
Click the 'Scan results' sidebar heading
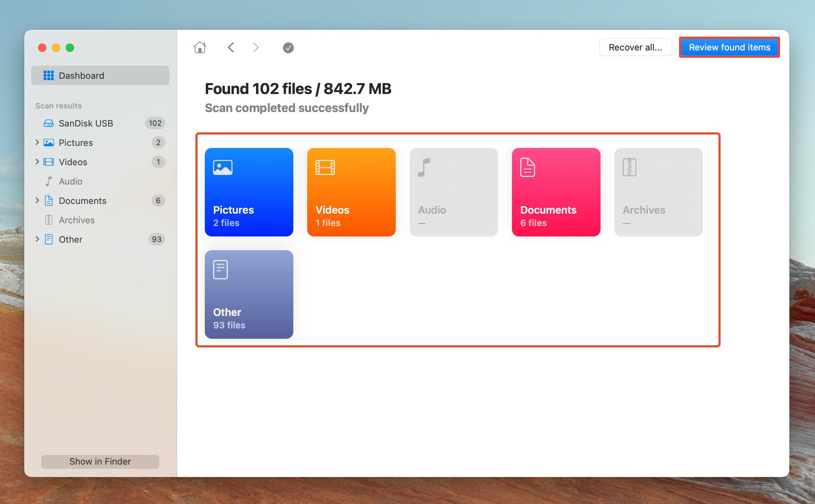(x=58, y=106)
